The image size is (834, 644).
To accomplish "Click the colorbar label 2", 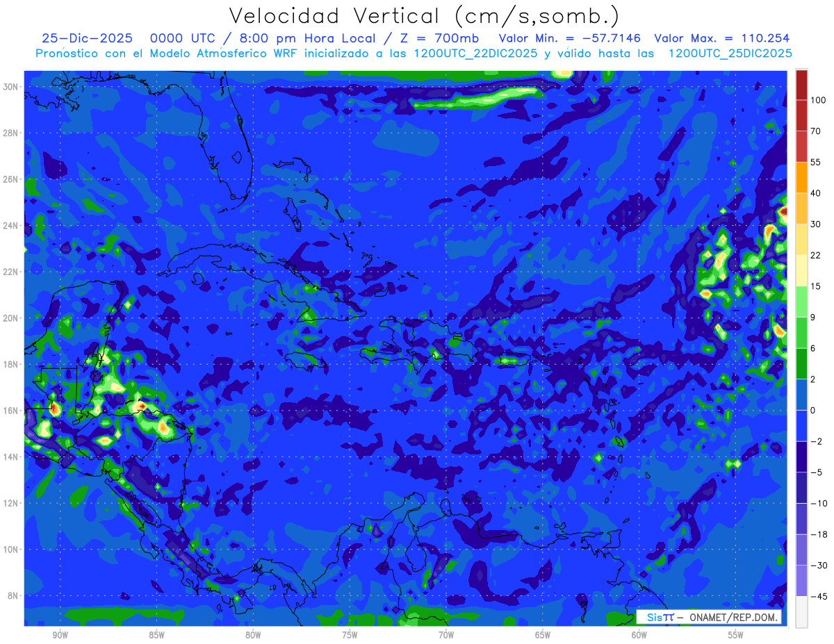I will [813, 379].
